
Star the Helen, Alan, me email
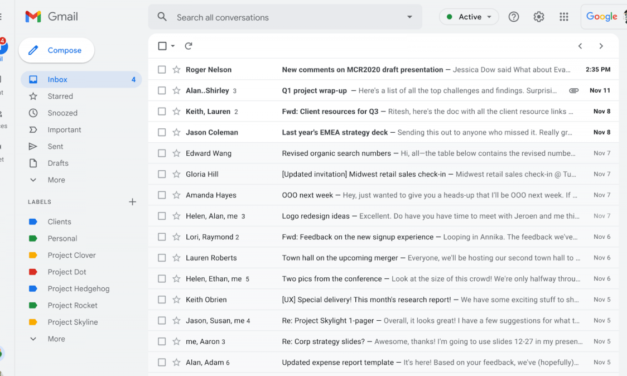pyautogui.click(x=176, y=216)
